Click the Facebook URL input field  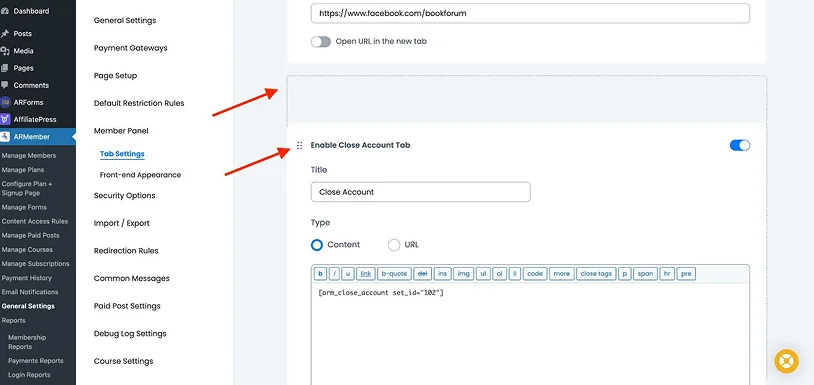pyautogui.click(x=530, y=13)
